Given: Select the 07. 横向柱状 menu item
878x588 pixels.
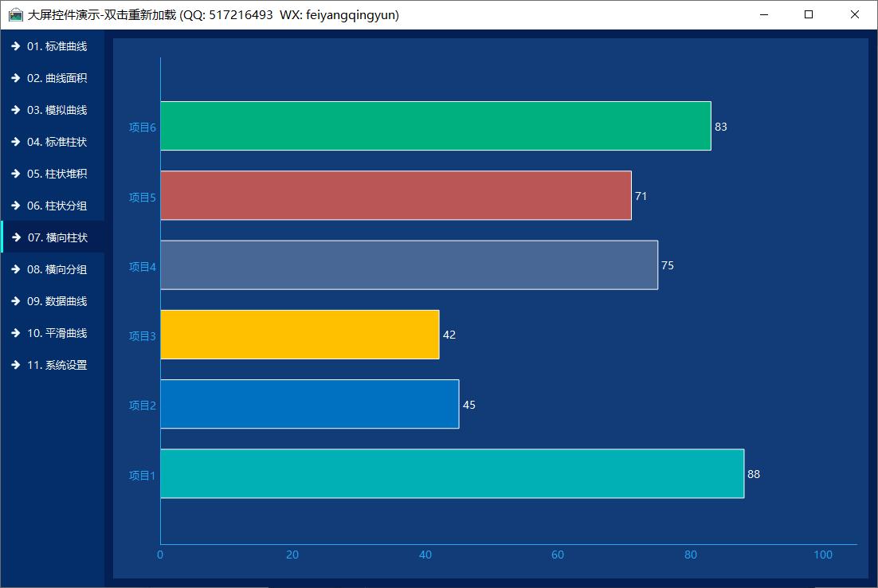Looking at the screenshot, I should 56,237.
